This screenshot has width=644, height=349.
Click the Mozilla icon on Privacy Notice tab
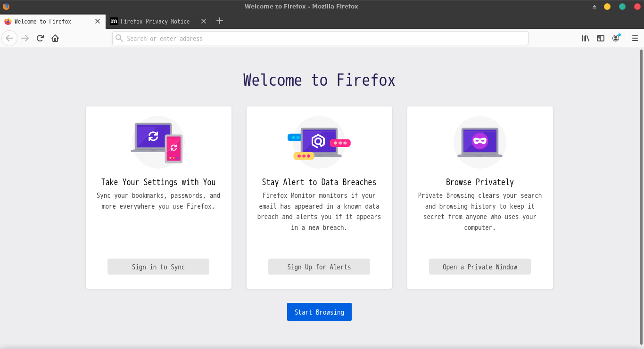point(114,21)
